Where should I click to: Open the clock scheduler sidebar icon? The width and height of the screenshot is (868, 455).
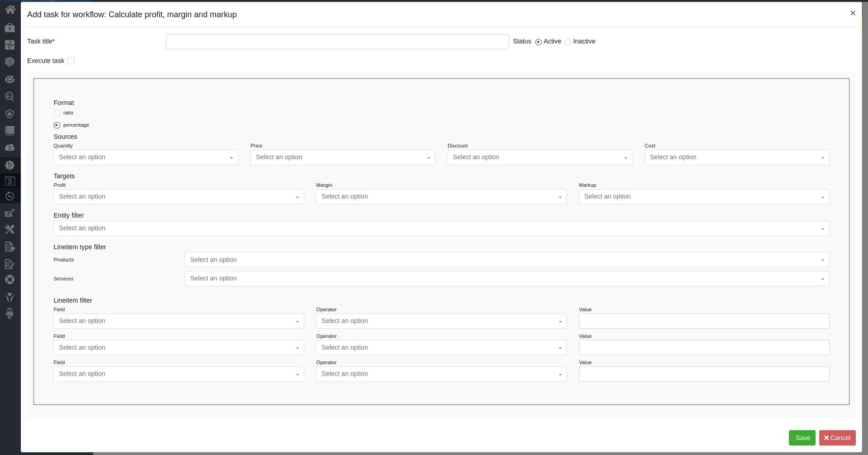click(x=10, y=196)
